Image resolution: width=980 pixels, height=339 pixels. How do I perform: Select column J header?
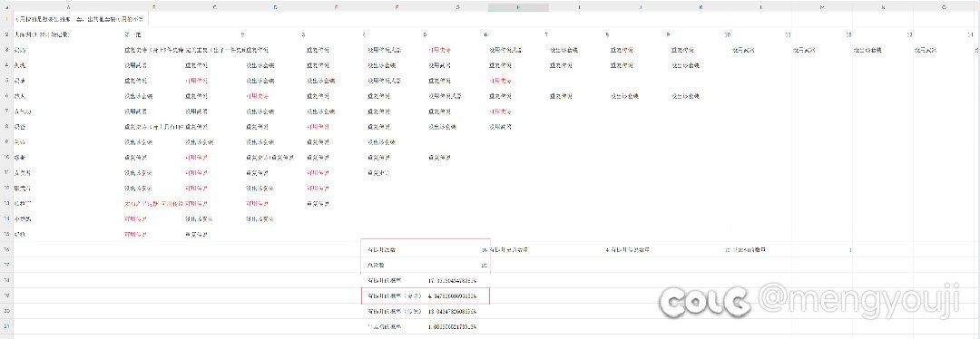pyautogui.click(x=640, y=7)
